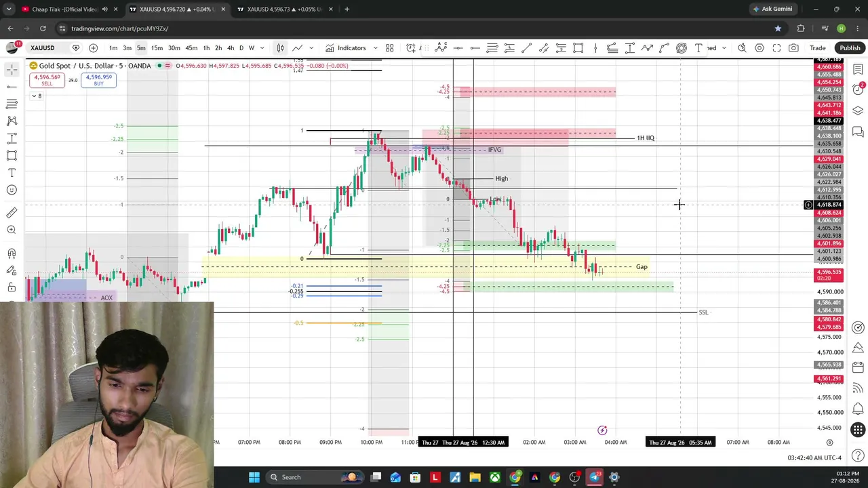Click the time zone 03:42:40 AM UTC-4

(814, 458)
